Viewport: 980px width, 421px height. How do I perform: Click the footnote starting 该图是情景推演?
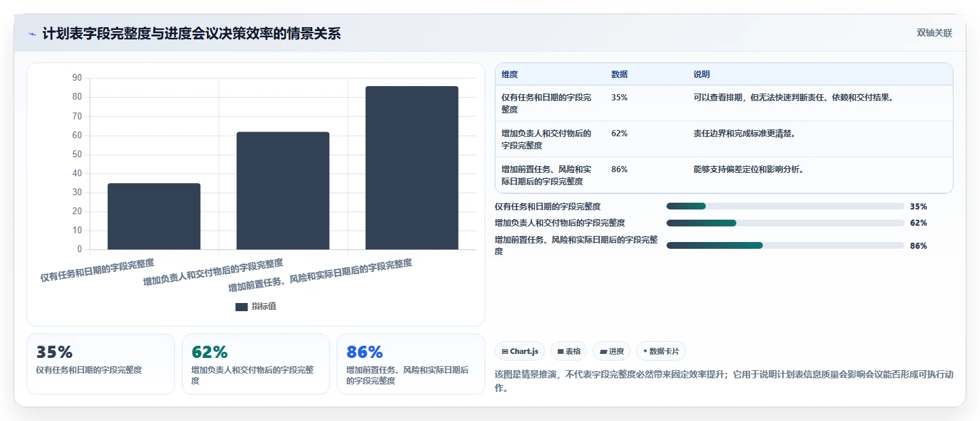725,381
